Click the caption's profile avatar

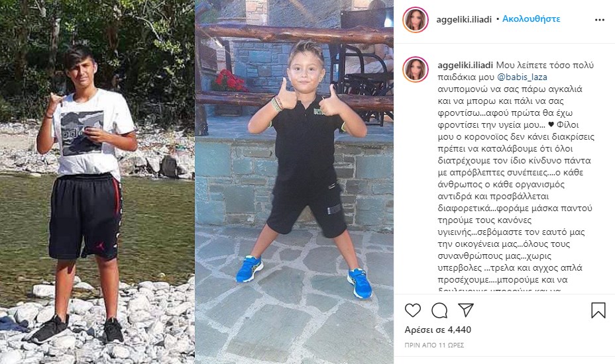[x=416, y=69]
